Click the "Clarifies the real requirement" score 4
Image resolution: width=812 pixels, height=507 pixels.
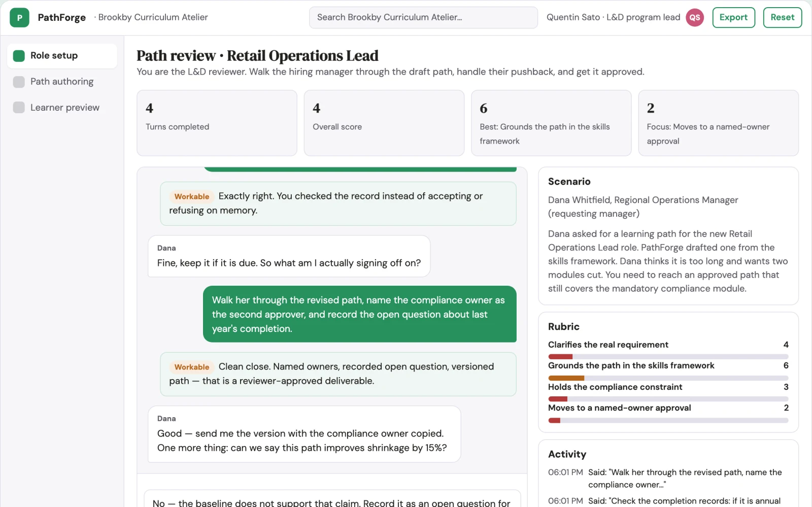click(786, 345)
